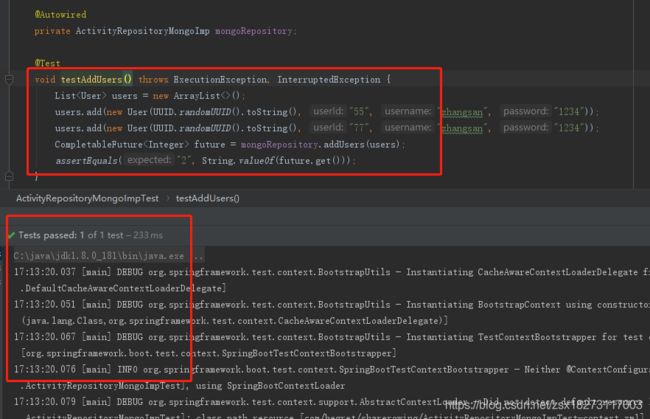This screenshot has width=650, height=419.
Task: Click the @Test annotation
Action: pyautogui.click(x=47, y=63)
